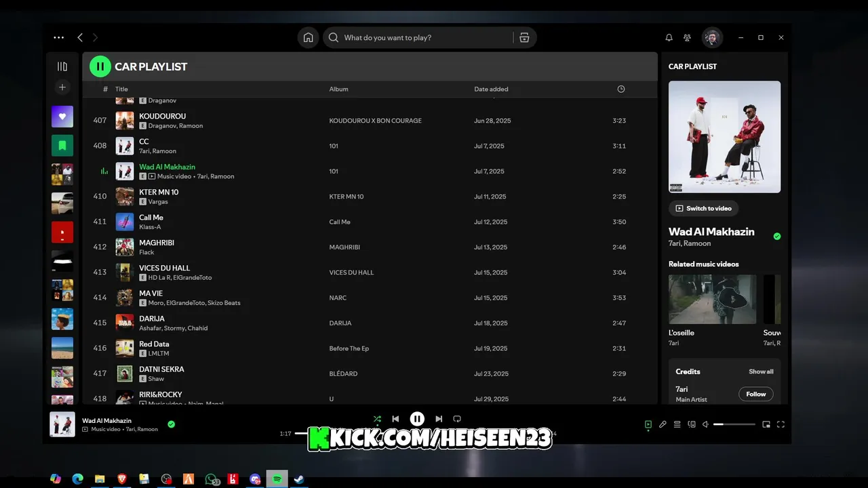Image resolution: width=868 pixels, height=488 pixels.
Task: Sort by Title column header
Action: click(x=121, y=89)
